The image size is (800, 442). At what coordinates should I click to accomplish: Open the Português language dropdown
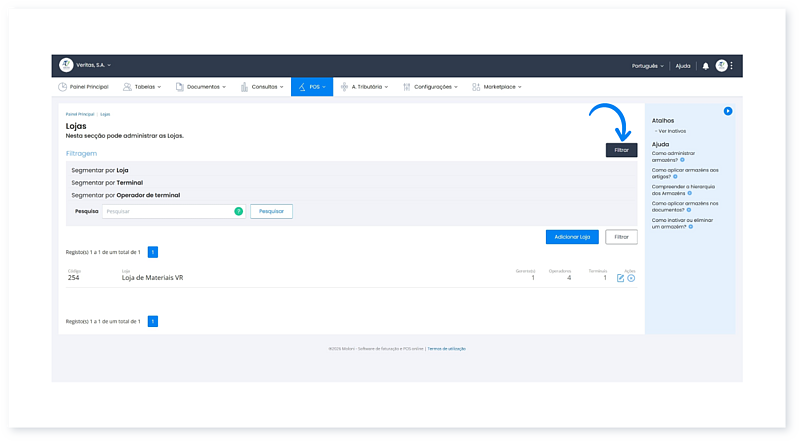click(x=648, y=66)
